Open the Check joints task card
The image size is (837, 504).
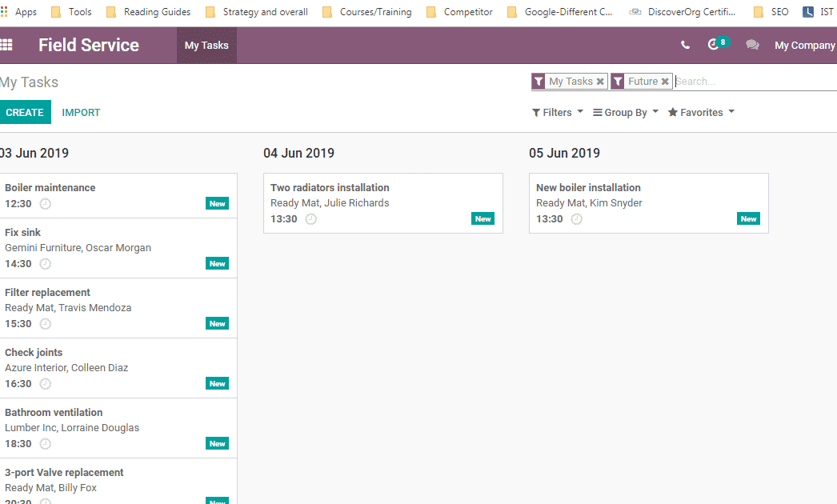[118, 368]
